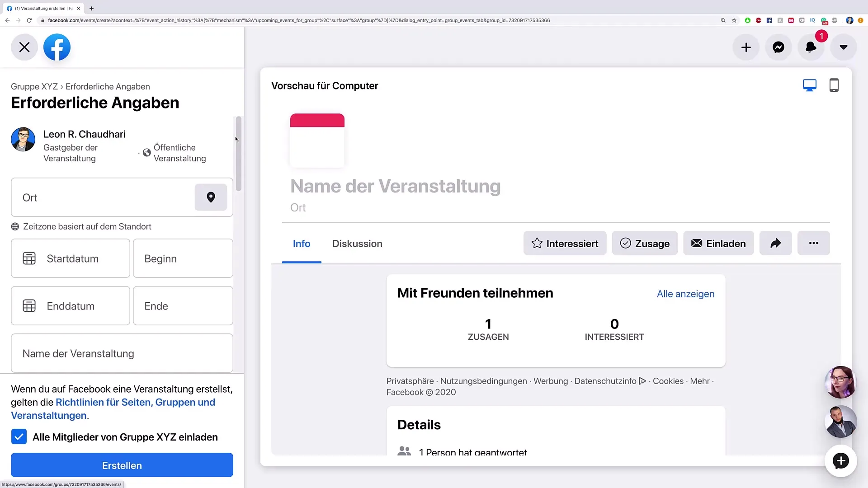The width and height of the screenshot is (868, 488).
Task: Open the three-dots more options button
Action: [813, 244]
